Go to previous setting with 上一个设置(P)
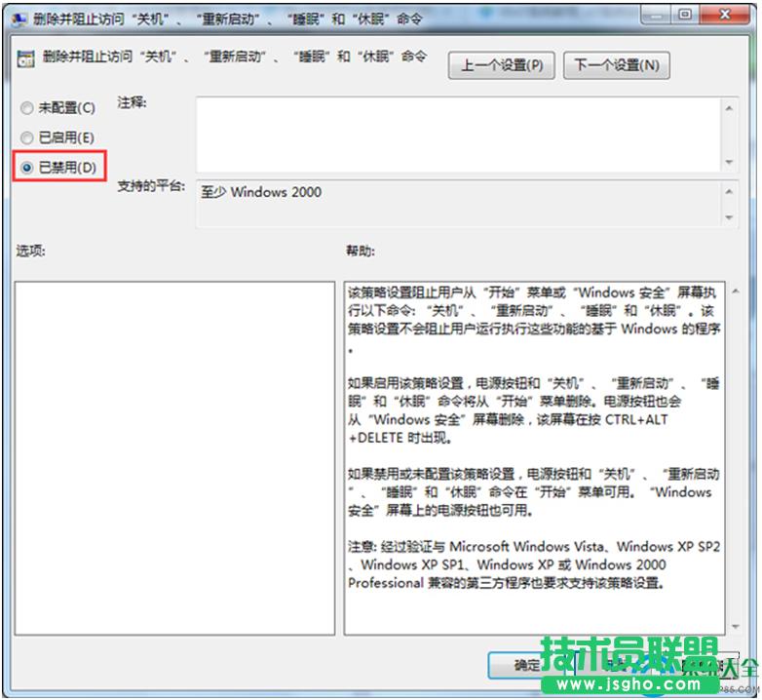Screen dimensions: 762x700 [501, 64]
